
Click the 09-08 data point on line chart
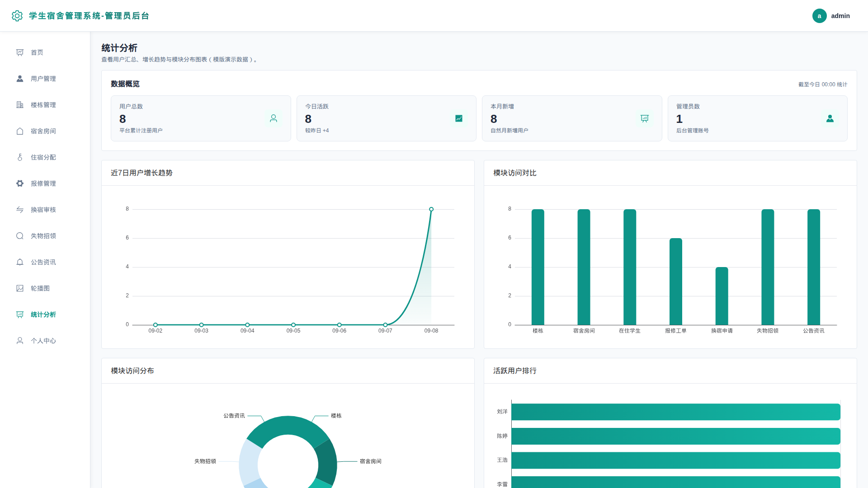point(431,209)
